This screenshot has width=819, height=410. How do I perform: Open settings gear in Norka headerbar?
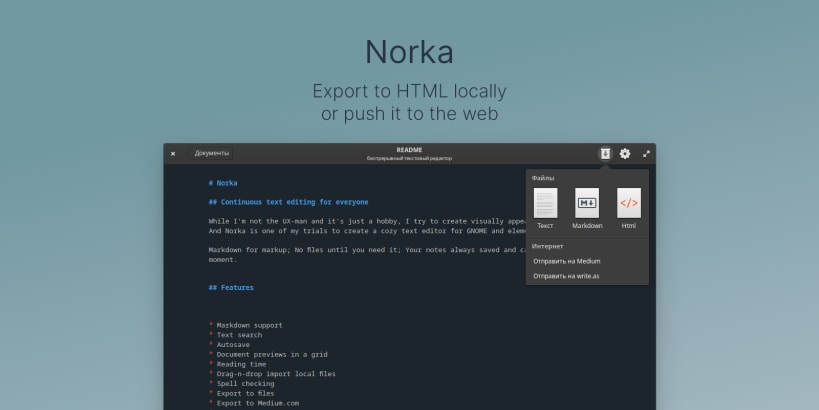[625, 154]
